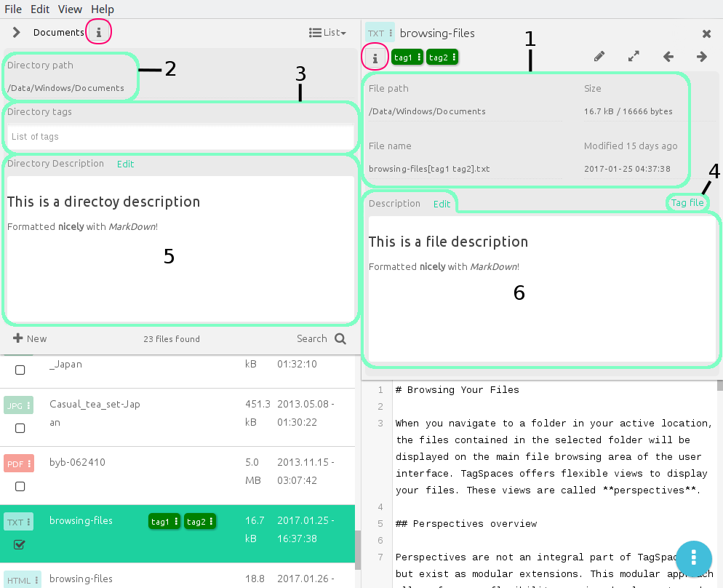This screenshot has width=723, height=588.
Task: Expand the folder navigation chevron beside Documents
Action: point(16,32)
